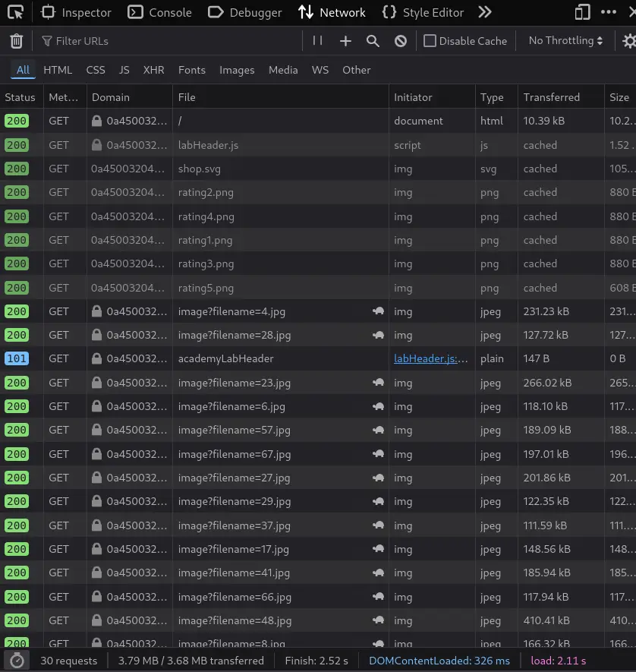Expand more tools chevron
Screen dimensions: 636x672
(x=485, y=12)
